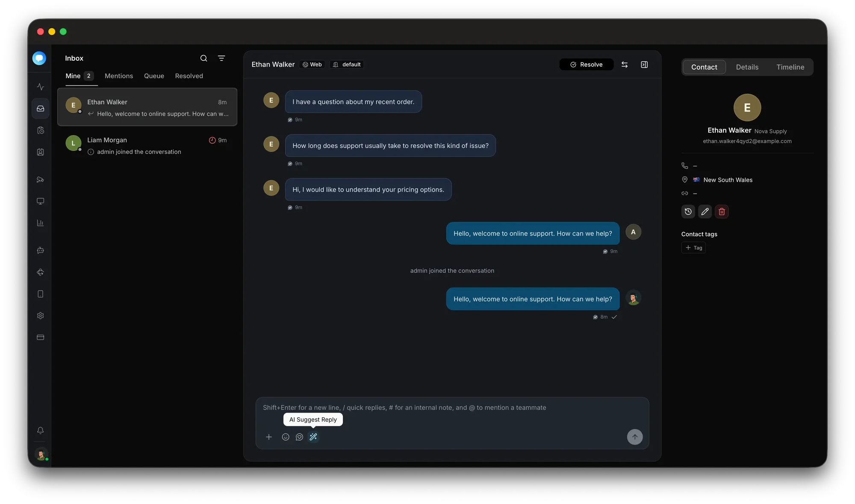Open the contacts book sidebar icon
Image resolution: width=855 pixels, height=504 pixels.
click(x=41, y=152)
